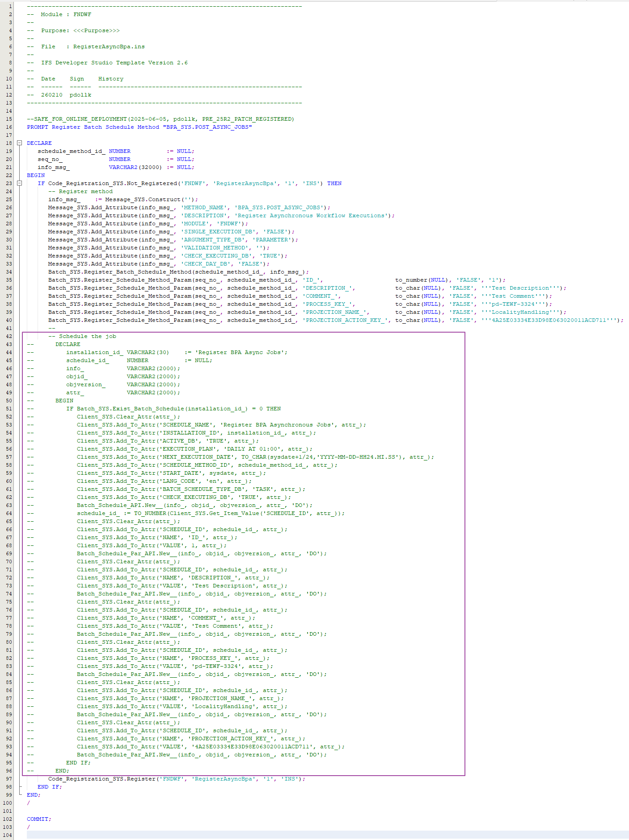The image size is (629, 840).
Task: Click the text 'RegisterAsyncBpa.ins' in file header
Action: click(x=109, y=46)
